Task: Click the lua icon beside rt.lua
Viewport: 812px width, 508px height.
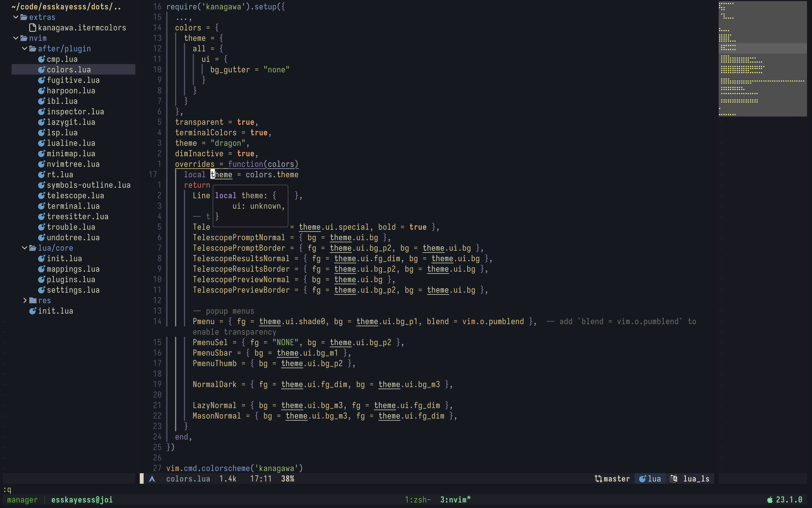Action: [x=41, y=174]
